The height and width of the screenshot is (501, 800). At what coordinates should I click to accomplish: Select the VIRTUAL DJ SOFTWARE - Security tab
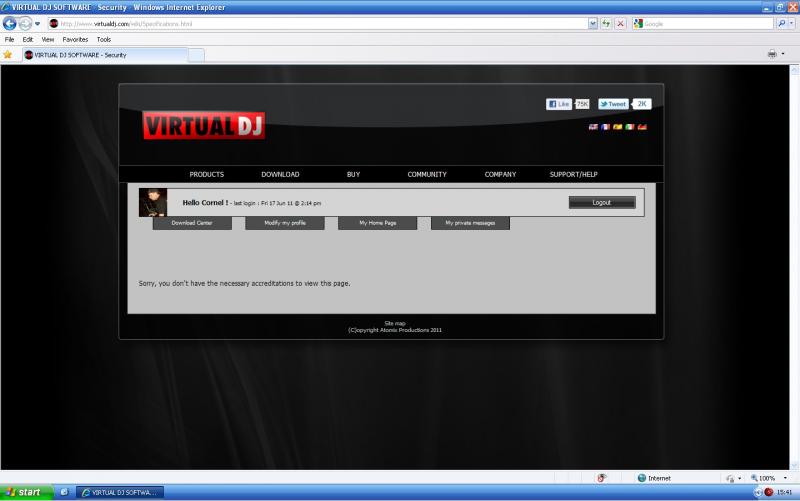tap(105, 55)
